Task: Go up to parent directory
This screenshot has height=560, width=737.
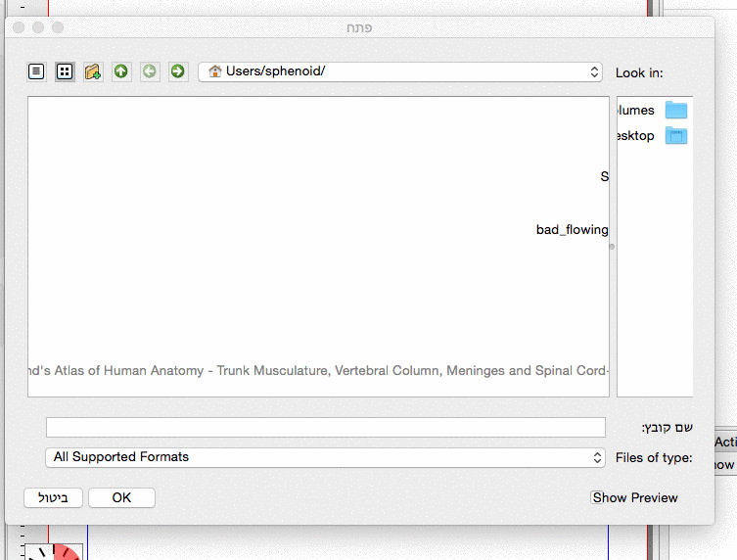Action: point(121,71)
